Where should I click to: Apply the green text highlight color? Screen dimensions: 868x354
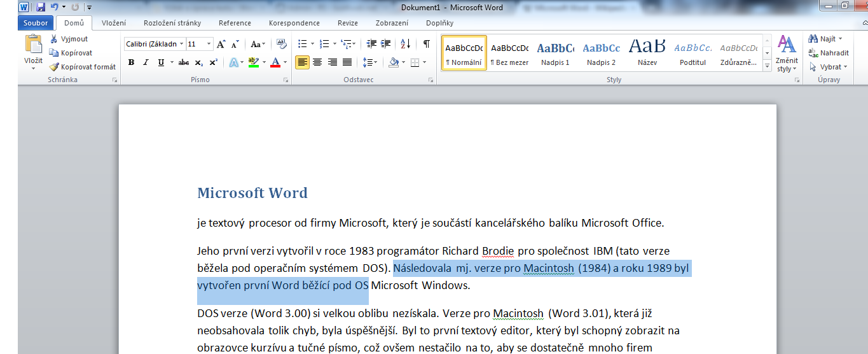pos(253,62)
